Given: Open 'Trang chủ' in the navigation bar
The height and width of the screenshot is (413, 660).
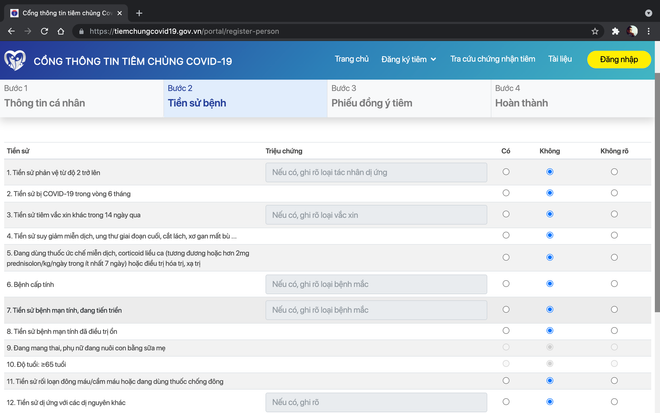Looking at the screenshot, I should coord(351,60).
